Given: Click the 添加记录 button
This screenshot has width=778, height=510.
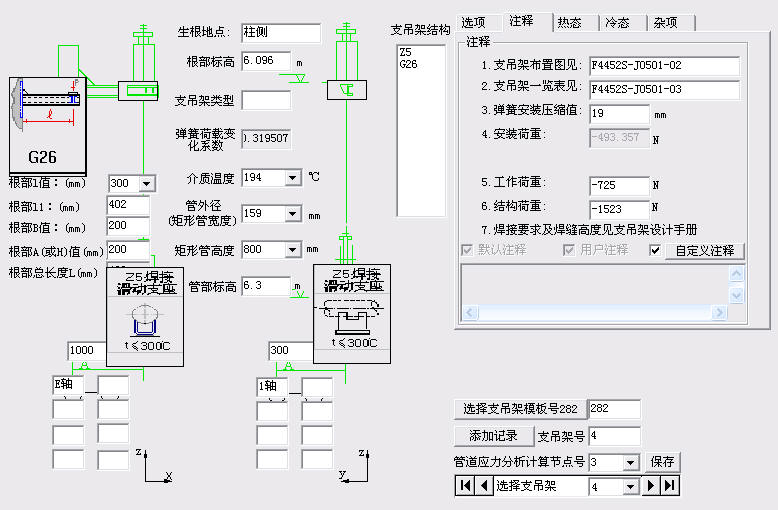Looking at the screenshot, I should click(493, 436).
